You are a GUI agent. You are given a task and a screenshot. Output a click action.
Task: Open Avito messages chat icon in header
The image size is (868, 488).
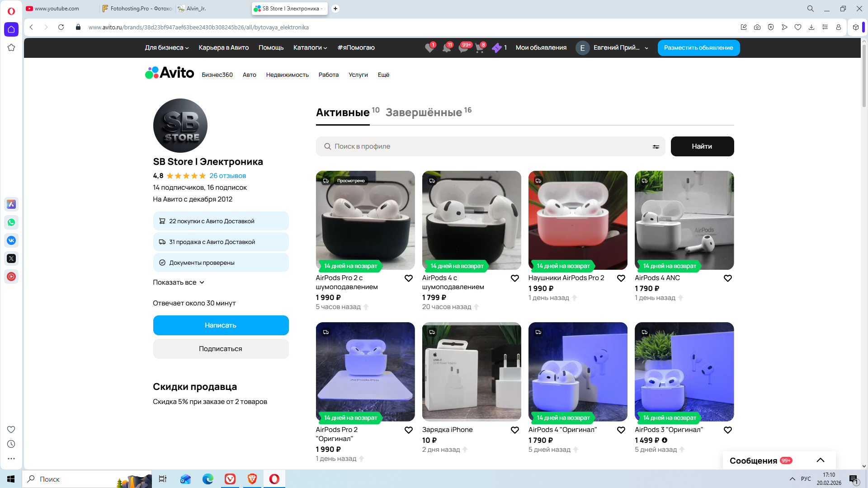click(x=463, y=48)
